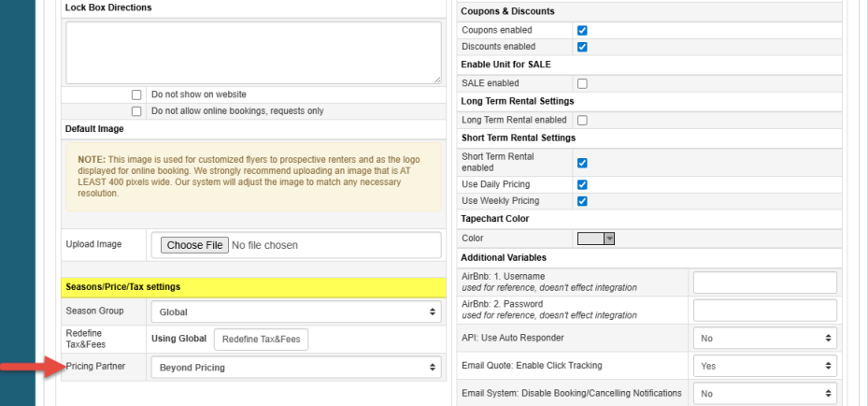Expand the Pricing Partner dropdown
Viewport: 868px width, 406px height.
coord(295,368)
